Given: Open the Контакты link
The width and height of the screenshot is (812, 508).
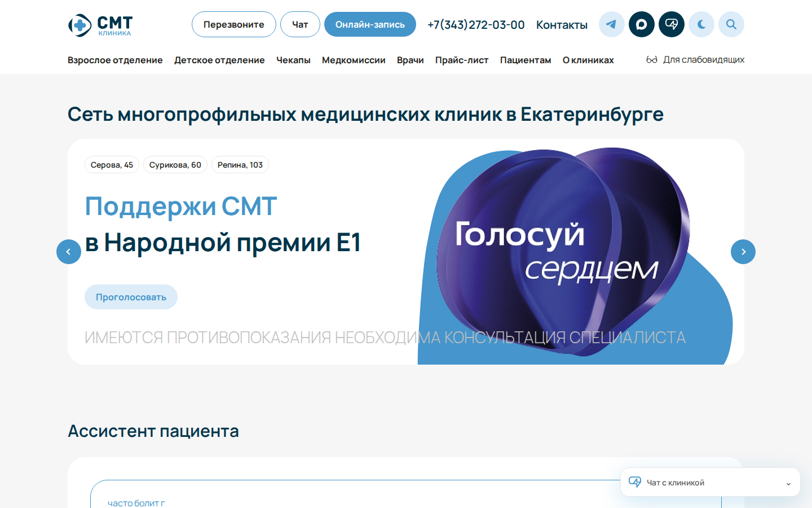Looking at the screenshot, I should click(562, 25).
